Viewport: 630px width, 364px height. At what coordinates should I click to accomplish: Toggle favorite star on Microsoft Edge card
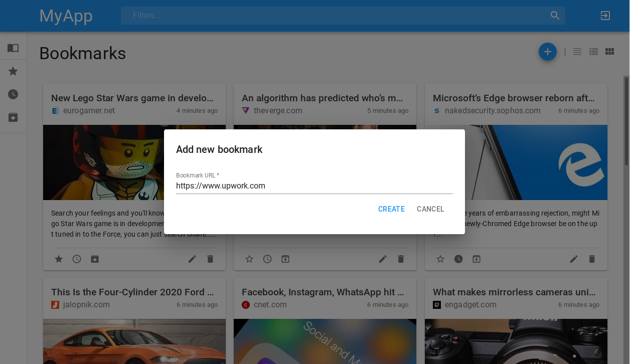click(440, 259)
